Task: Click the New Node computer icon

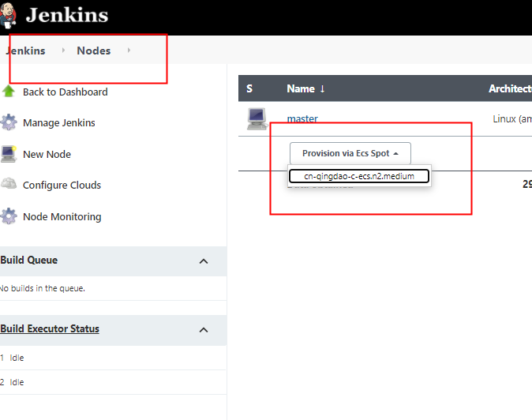Action: click(9, 154)
